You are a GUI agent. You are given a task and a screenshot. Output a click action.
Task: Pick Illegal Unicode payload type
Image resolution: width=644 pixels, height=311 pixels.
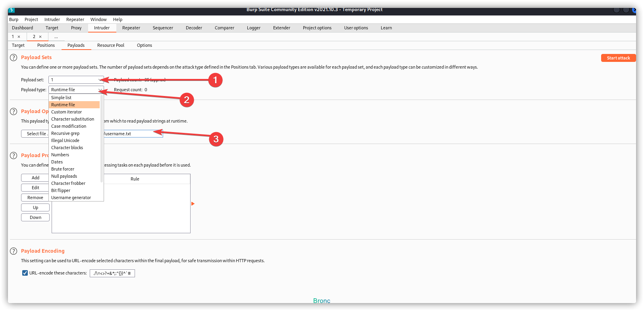point(74,140)
